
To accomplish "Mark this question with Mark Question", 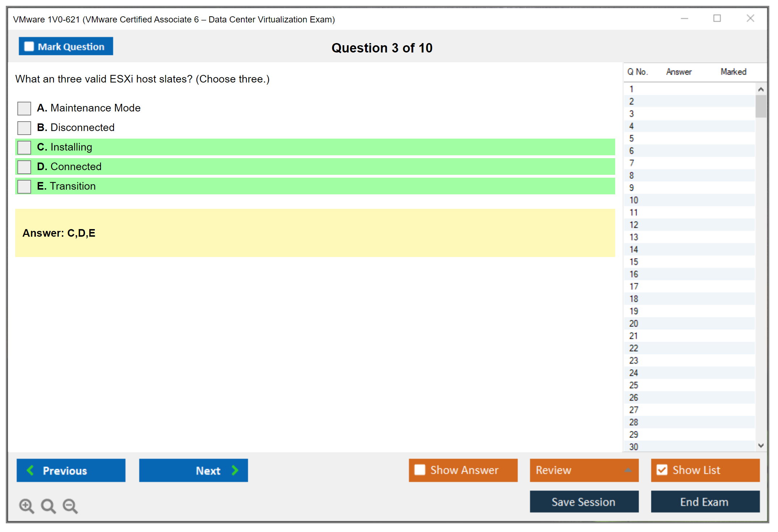I will point(66,46).
